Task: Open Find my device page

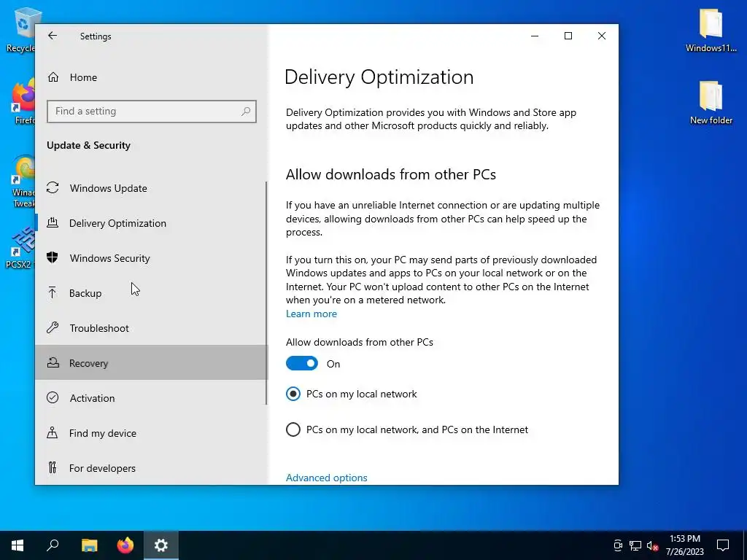Action: click(x=151, y=433)
